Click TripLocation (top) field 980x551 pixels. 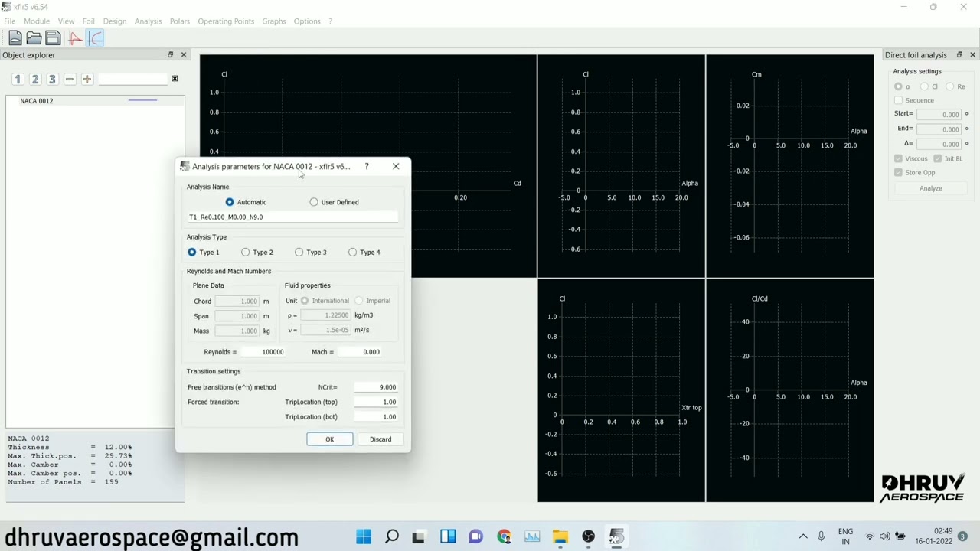pyautogui.click(x=376, y=402)
